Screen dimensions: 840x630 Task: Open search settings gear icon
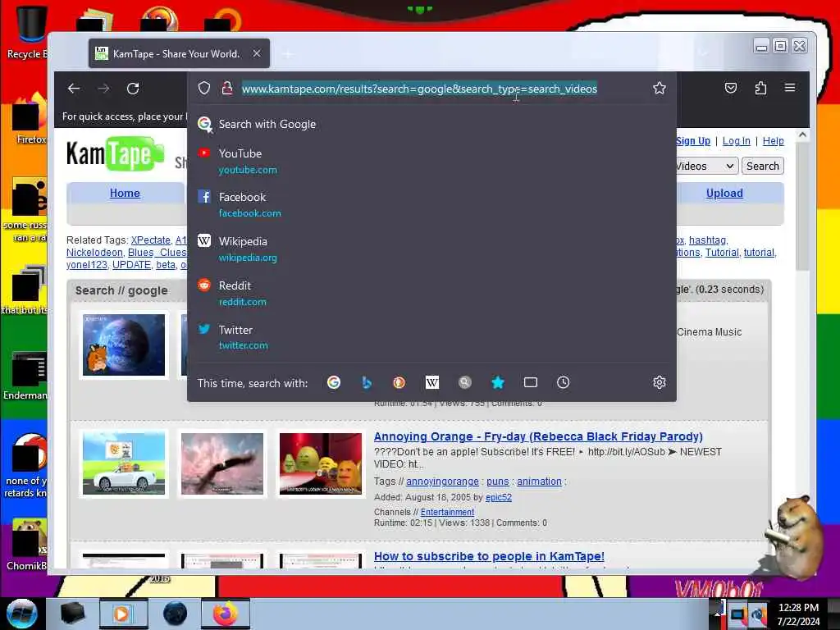coord(660,382)
